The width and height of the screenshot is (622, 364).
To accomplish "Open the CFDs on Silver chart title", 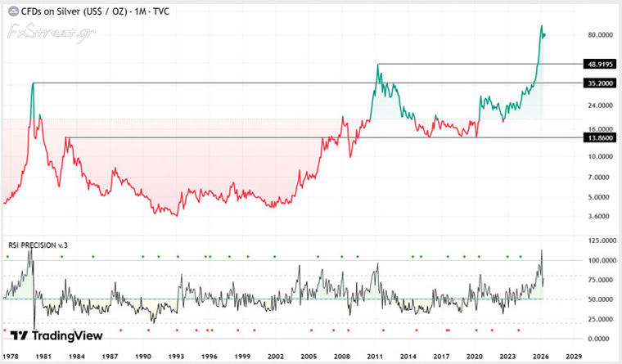I will click(x=95, y=11).
